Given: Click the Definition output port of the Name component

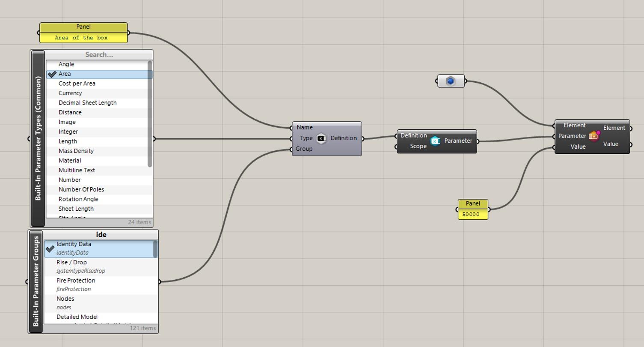Looking at the screenshot, I should [x=363, y=138].
